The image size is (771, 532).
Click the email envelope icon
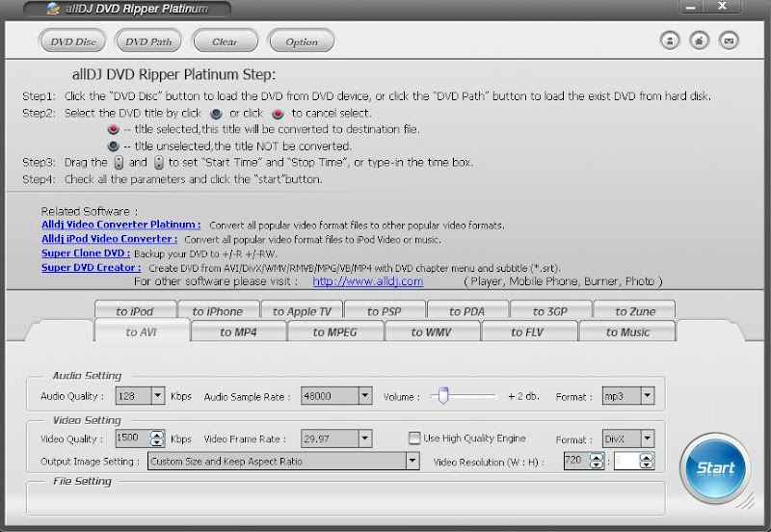click(729, 40)
